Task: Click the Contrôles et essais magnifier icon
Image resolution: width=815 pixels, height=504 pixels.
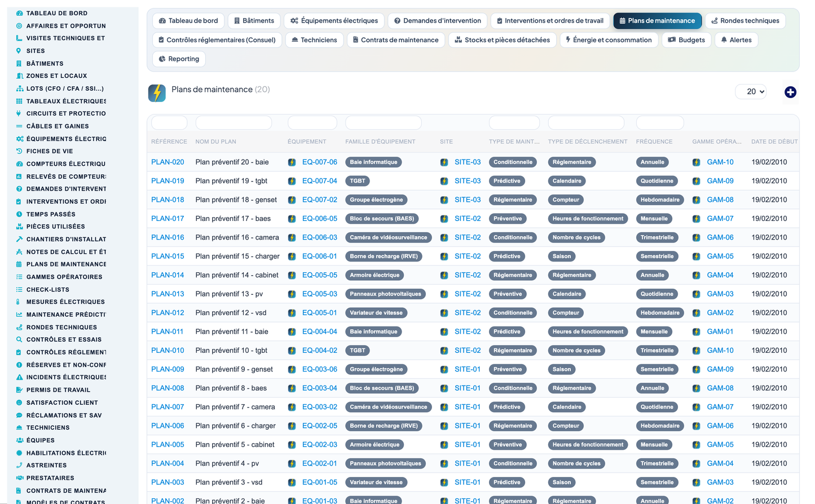Action: pos(19,339)
